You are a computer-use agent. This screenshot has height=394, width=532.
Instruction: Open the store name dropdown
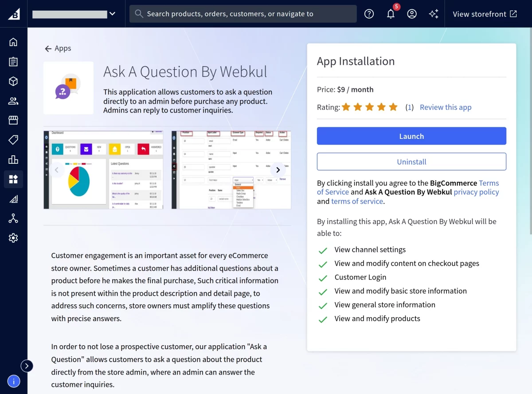(74, 14)
